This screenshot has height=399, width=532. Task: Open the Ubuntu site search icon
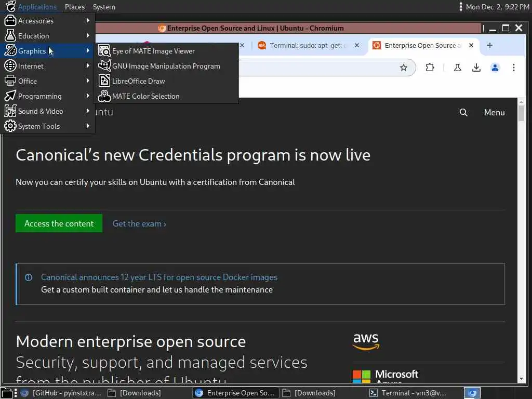(x=463, y=112)
